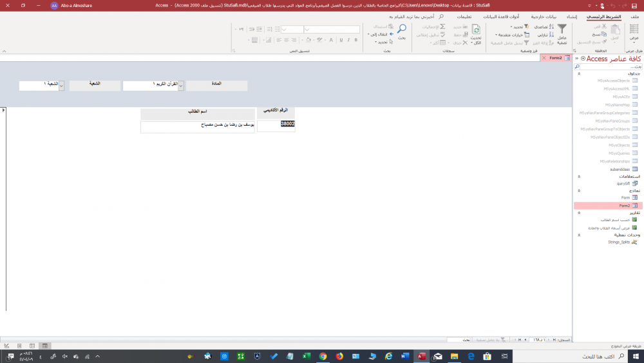This screenshot has width=644, height=363.
Task: Align text right in text formatting
Action: (294, 40)
